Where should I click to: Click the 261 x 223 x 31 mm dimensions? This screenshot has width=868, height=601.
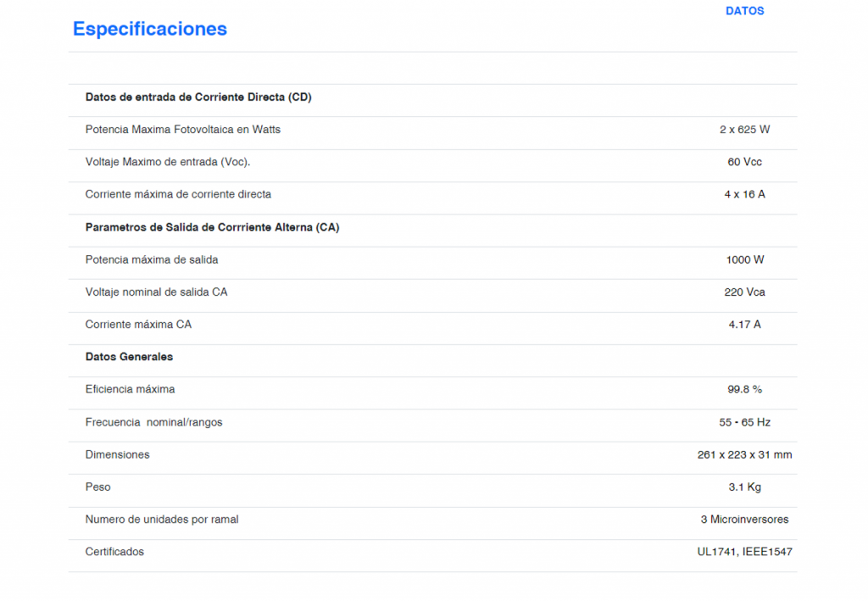tap(744, 454)
